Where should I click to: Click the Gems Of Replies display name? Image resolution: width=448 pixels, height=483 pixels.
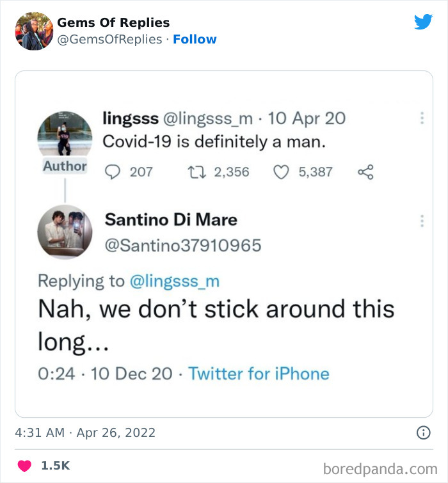coord(113,22)
